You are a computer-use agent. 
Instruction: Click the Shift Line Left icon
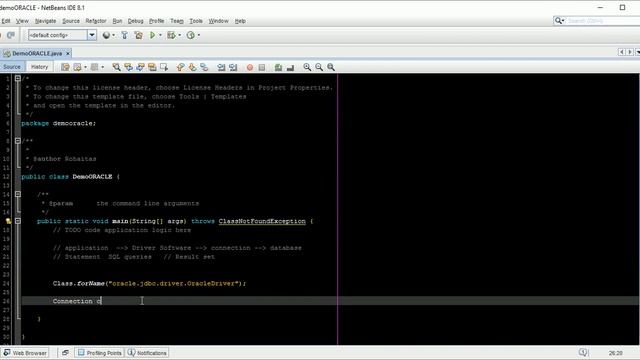(221, 67)
